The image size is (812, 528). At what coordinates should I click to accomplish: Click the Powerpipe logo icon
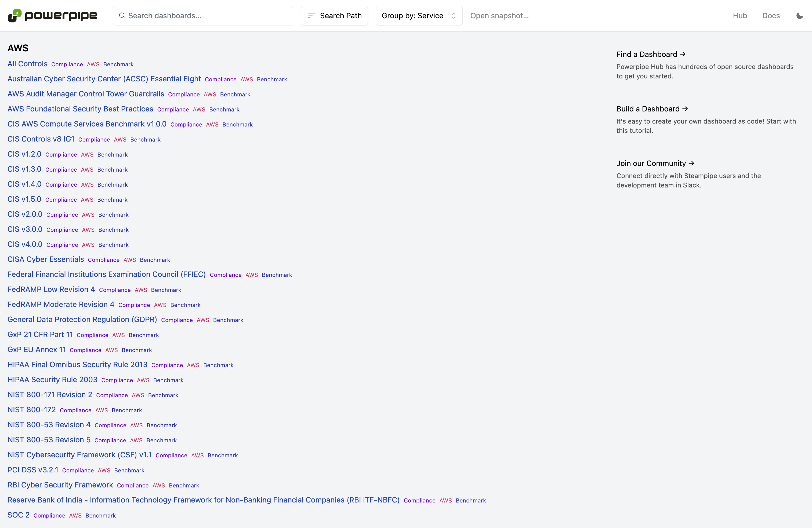[15, 15]
